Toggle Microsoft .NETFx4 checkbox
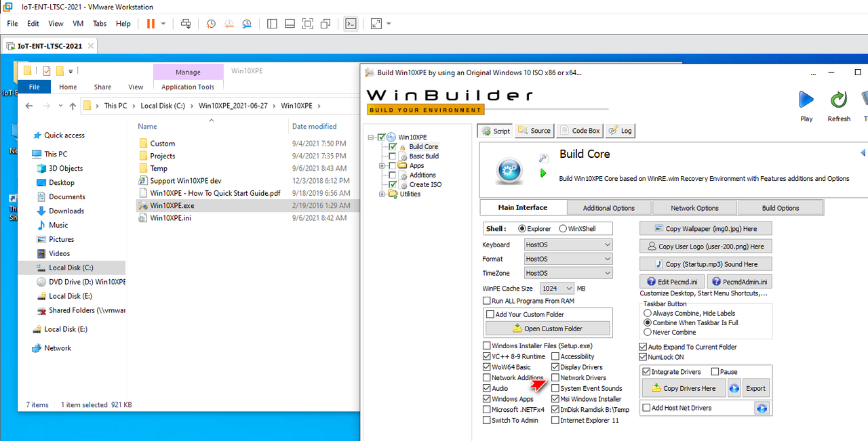Screen dimensions: 868x441 486,410
